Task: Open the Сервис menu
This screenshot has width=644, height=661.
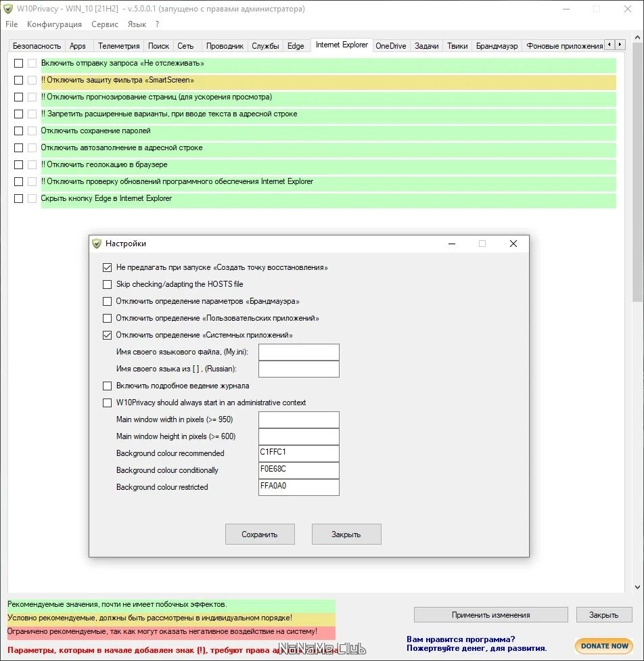Action: coord(105,24)
